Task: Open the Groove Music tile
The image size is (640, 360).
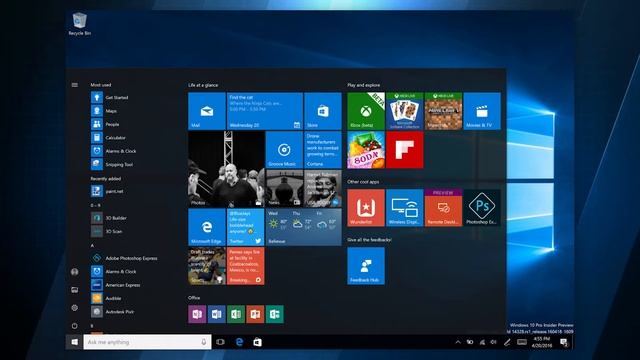Action: [284, 150]
